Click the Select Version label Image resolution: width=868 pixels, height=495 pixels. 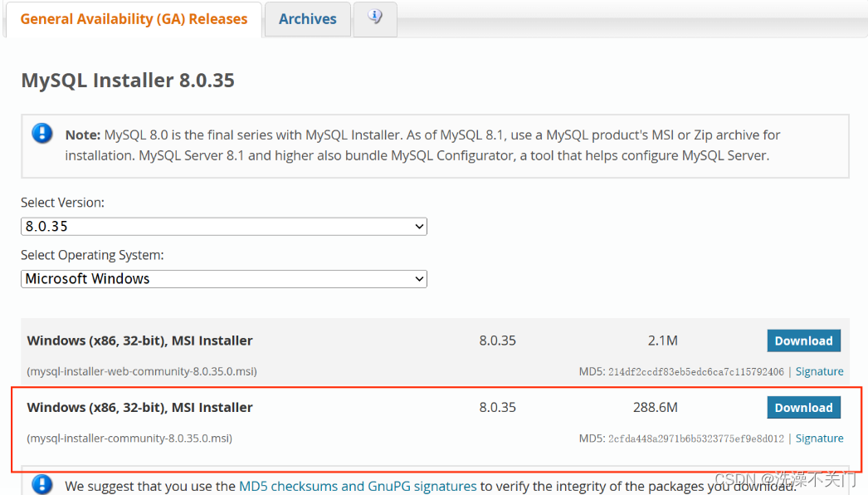62,203
